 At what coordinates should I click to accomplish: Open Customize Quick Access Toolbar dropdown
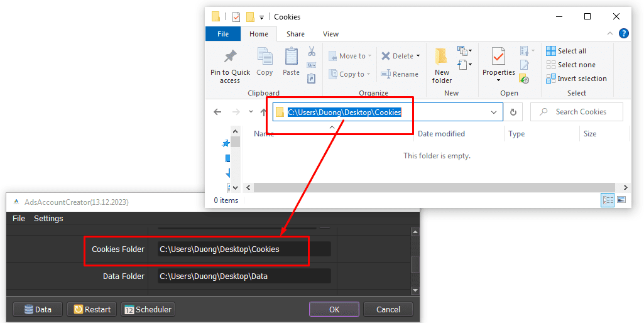point(261,17)
